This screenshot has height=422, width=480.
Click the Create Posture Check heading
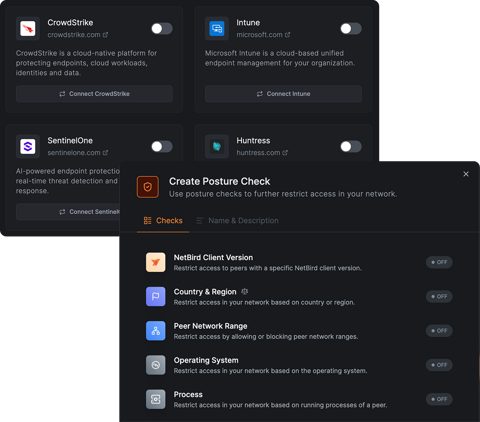[220, 181]
